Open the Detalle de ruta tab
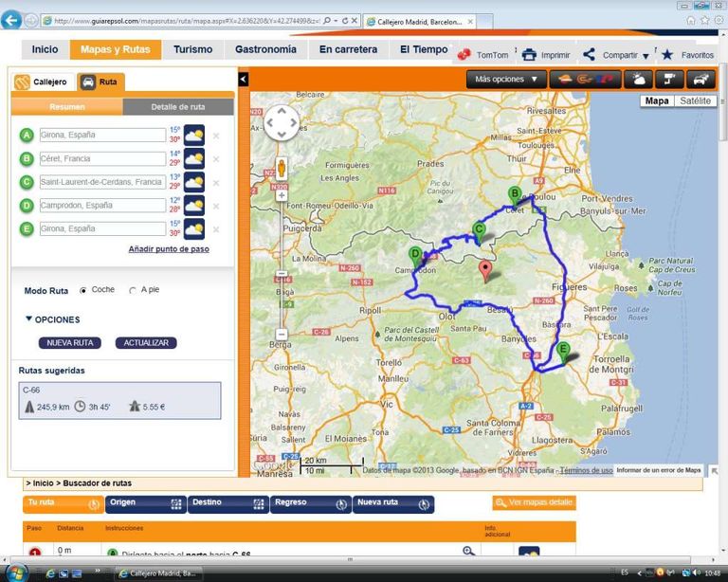 coord(177,107)
